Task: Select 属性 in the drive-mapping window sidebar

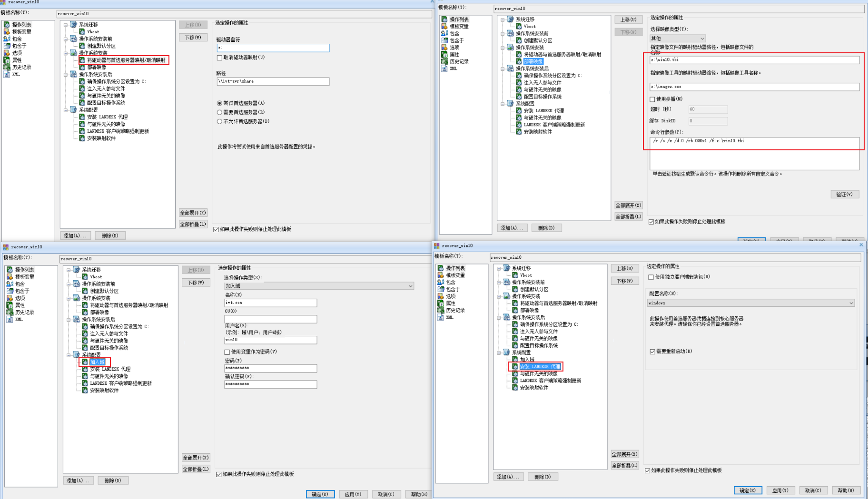Action: pos(17,60)
